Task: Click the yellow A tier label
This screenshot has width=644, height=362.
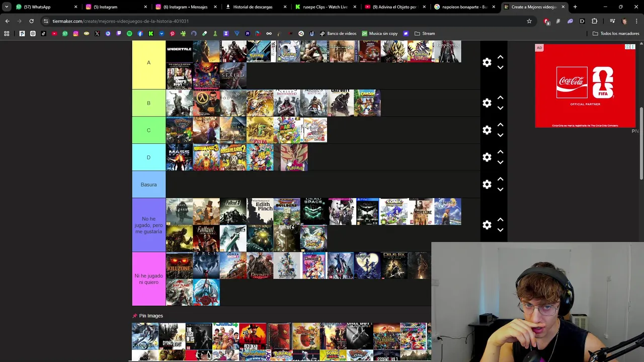Action: 148,63
